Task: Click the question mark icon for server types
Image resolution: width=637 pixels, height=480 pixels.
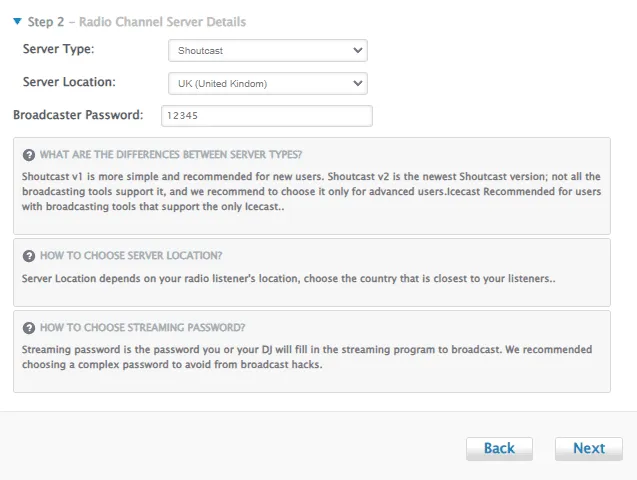Action: [x=29, y=155]
